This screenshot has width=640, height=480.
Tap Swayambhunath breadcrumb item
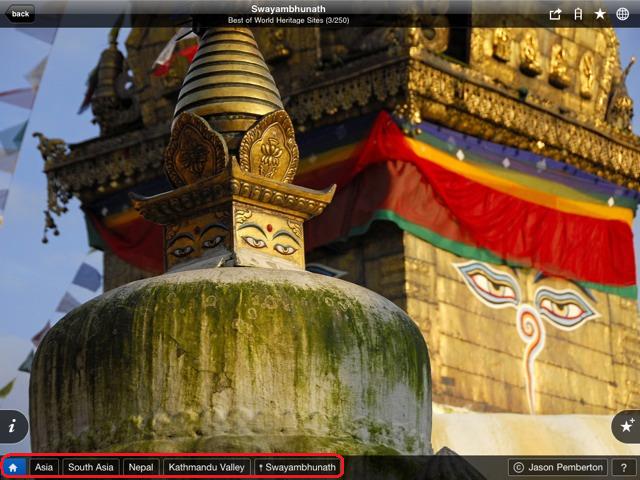pos(298,467)
